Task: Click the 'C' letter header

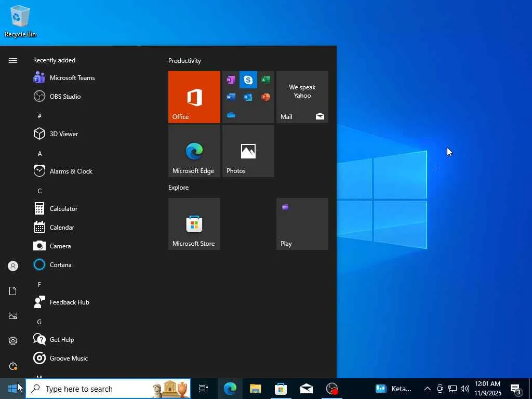Action: pyautogui.click(x=39, y=191)
